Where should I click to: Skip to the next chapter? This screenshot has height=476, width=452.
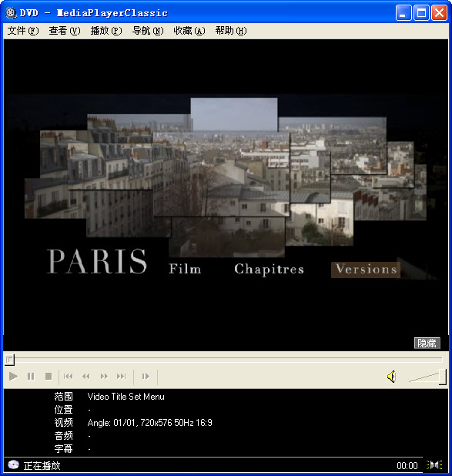[x=122, y=377]
